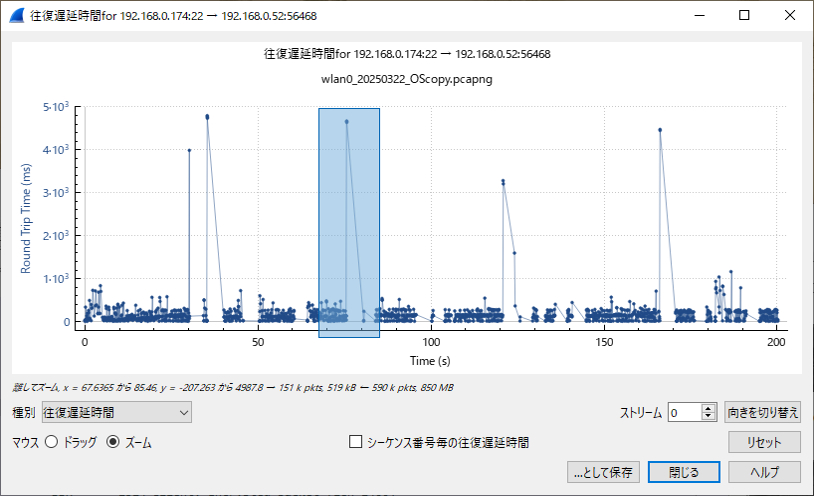814x496 pixels.
Task: Open the 種別 往復遅延時間 dropdown
Action: (117, 412)
